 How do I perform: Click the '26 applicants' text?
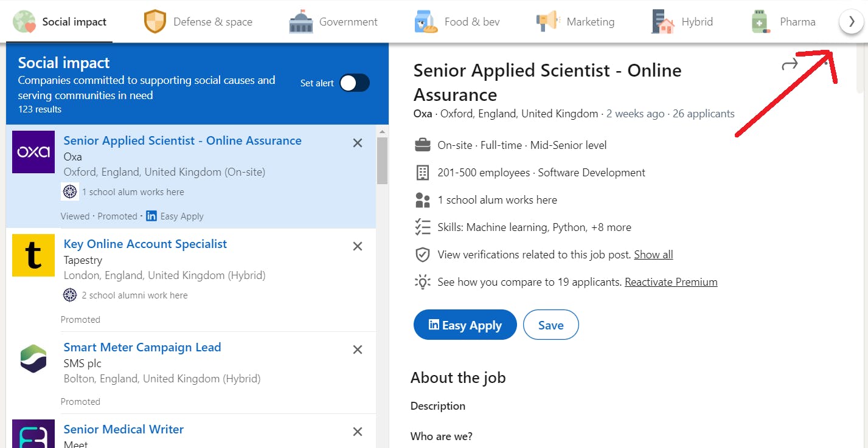704,114
